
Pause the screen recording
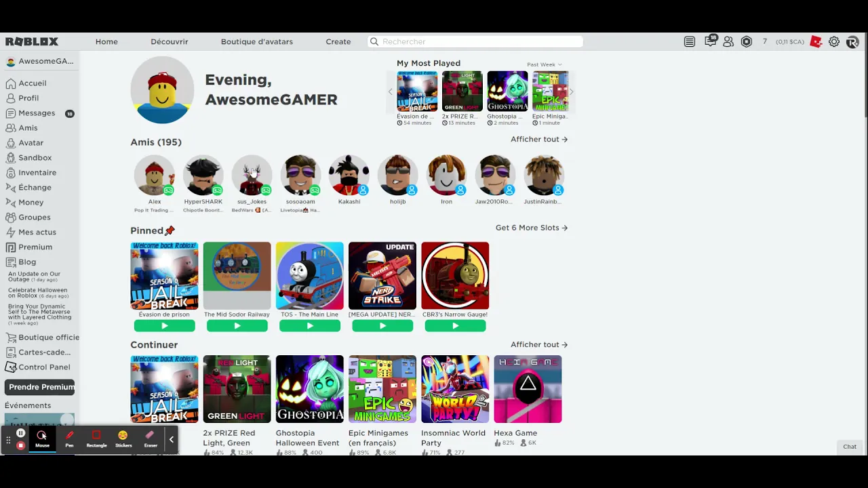click(x=21, y=433)
